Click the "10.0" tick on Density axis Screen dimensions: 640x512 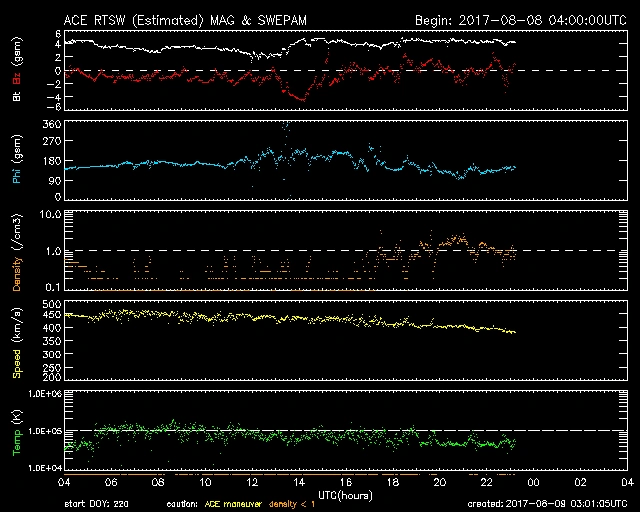tap(50, 214)
